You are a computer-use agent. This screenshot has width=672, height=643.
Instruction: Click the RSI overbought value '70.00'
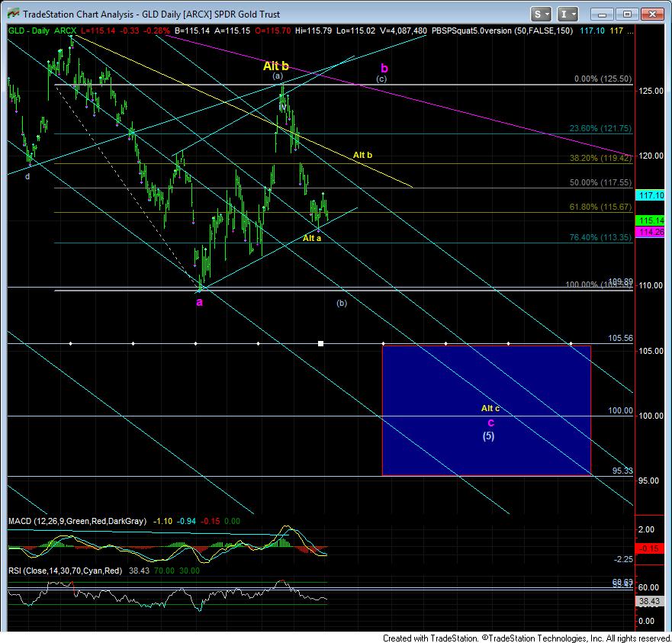(x=164, y=571)
